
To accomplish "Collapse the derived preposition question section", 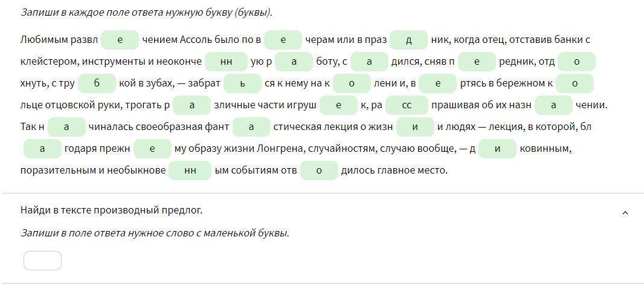I will click(x=625, y=212).
